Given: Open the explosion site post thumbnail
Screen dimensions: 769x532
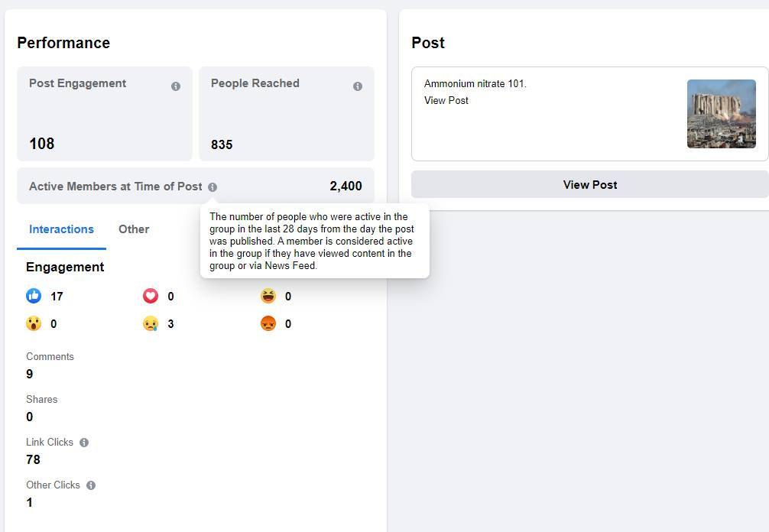Looking at the screenshot, I should click(721, 114).
